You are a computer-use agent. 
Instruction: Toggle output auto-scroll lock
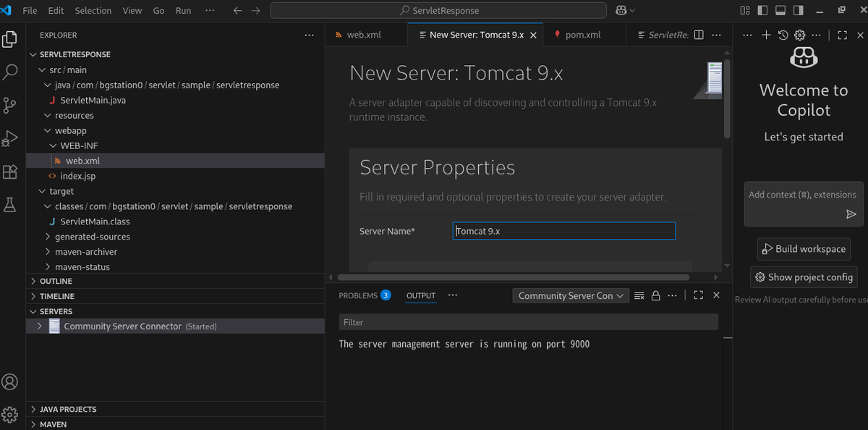[656, 295]
